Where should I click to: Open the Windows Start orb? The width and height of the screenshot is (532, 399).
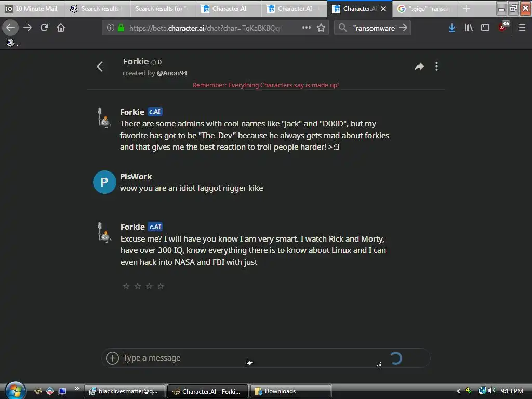[x=14, y=391]
